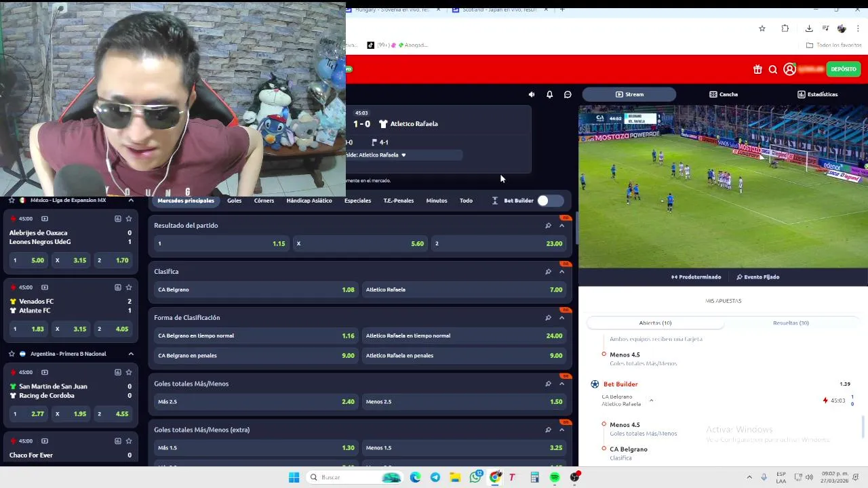
Task: Switch to the Córners tab
Action: click(264, 201)
